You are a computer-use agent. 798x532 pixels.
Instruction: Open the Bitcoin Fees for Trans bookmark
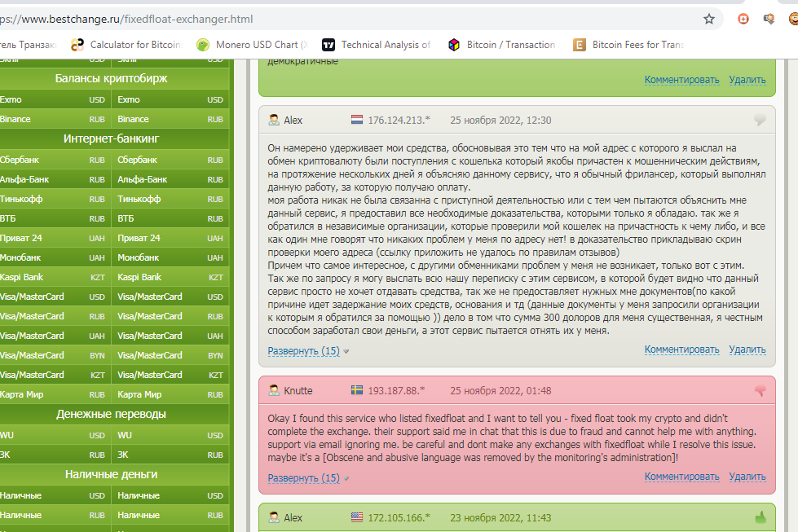[x=628, y=45]
